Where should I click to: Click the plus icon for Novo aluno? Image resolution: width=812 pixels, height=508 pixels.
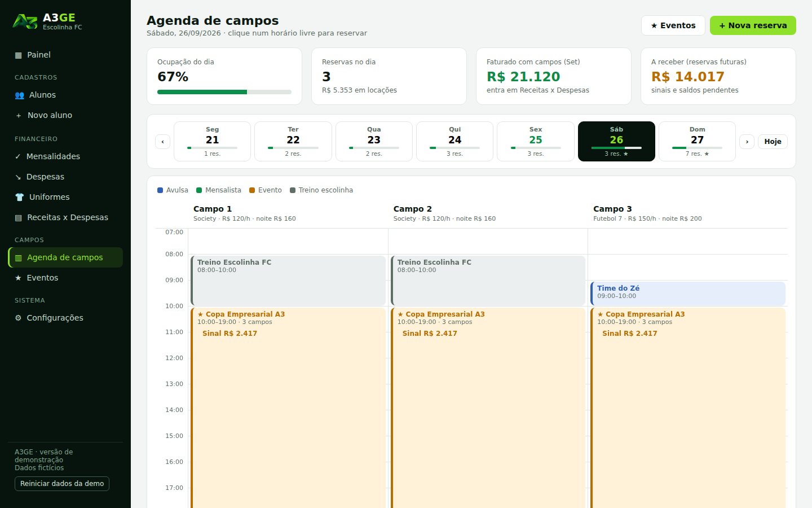[19, 116]
